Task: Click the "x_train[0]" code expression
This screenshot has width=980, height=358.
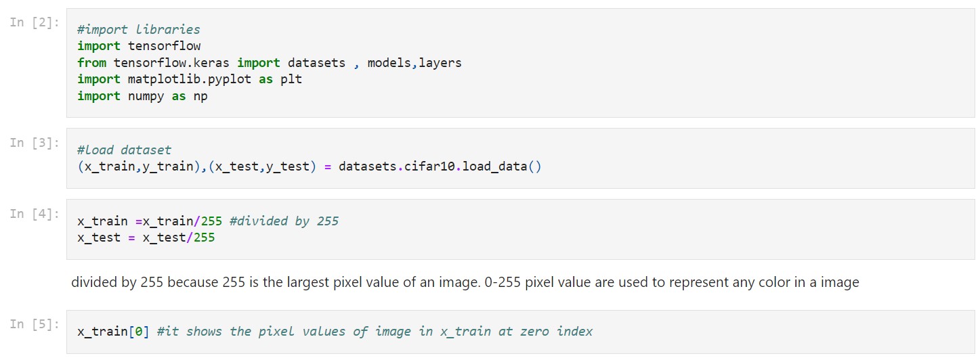Action: (113, 332)
